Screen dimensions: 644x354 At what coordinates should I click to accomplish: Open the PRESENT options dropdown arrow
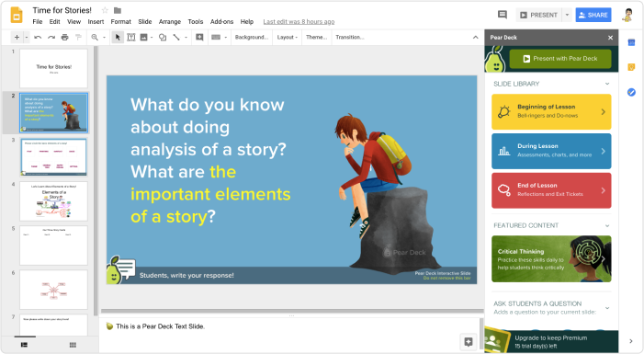567,15
